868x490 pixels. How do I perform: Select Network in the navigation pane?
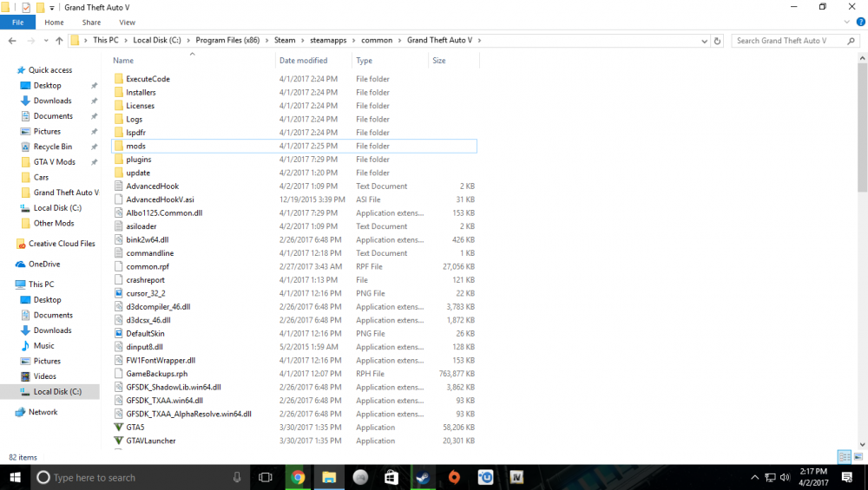pyautogui.click(x=43, y=412)
